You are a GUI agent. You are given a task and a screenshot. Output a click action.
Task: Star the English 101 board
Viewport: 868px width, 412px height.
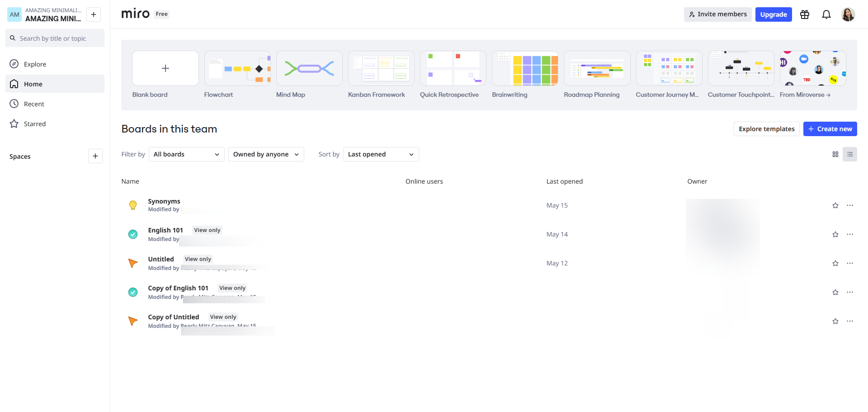pos(835,234)
